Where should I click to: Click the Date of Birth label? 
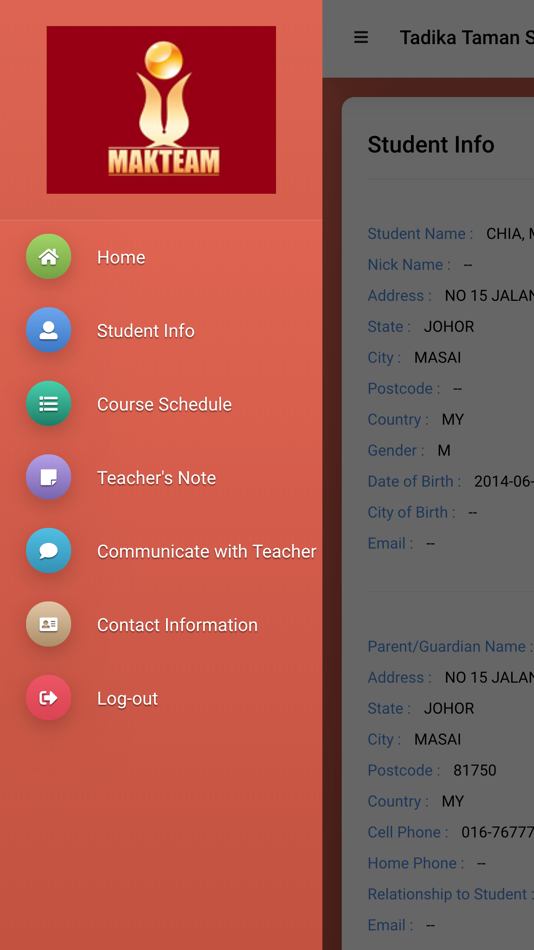414,480
